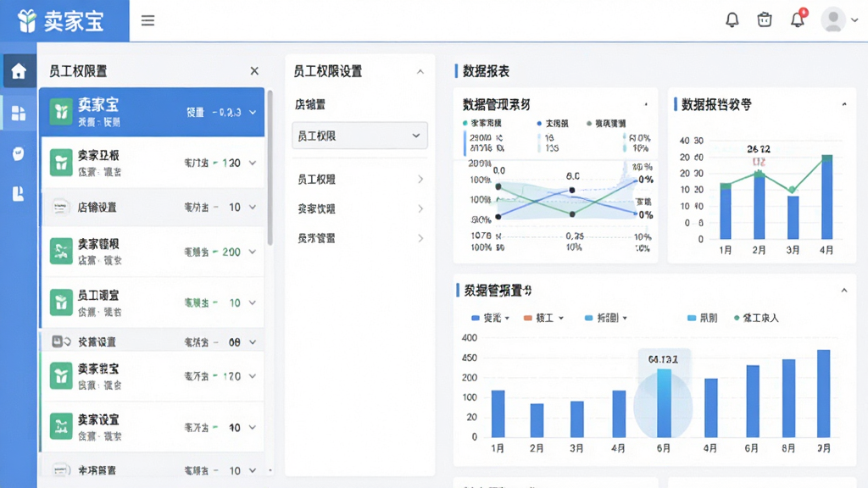868x488 pixels.
Task: Open the light-blue legend dropdown right of 核工
Action: pos(606,319)
